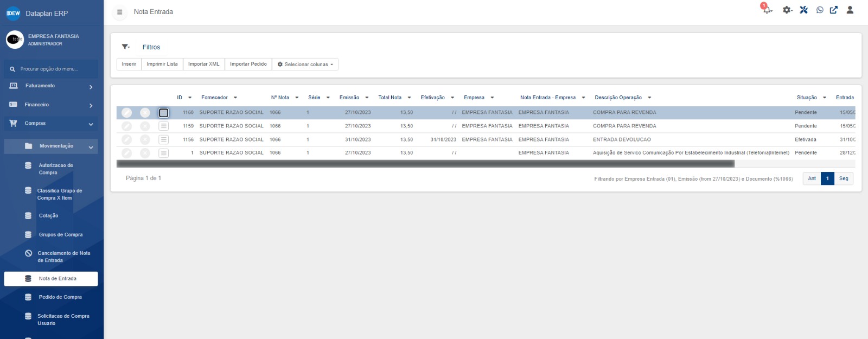868x339 pixels.
Task: Click the horizontal scrollbar under the table
Action: (x=425, y=164)
